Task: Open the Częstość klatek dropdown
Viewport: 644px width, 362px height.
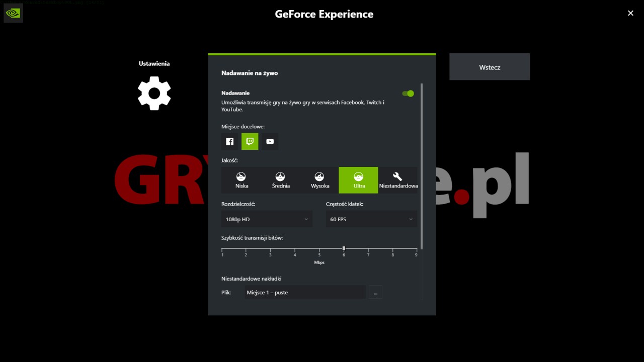Action: click(371, 219)
